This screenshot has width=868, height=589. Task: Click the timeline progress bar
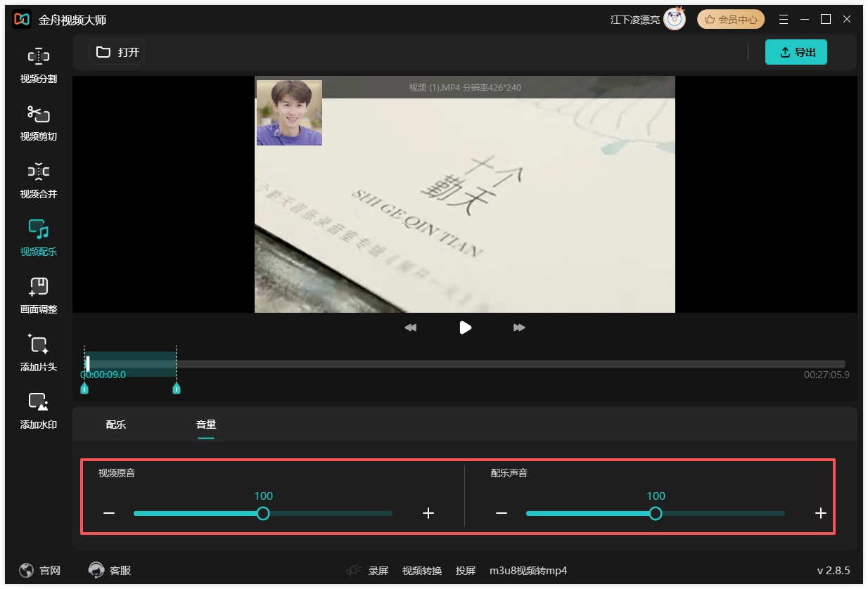[x=465, y=364]
